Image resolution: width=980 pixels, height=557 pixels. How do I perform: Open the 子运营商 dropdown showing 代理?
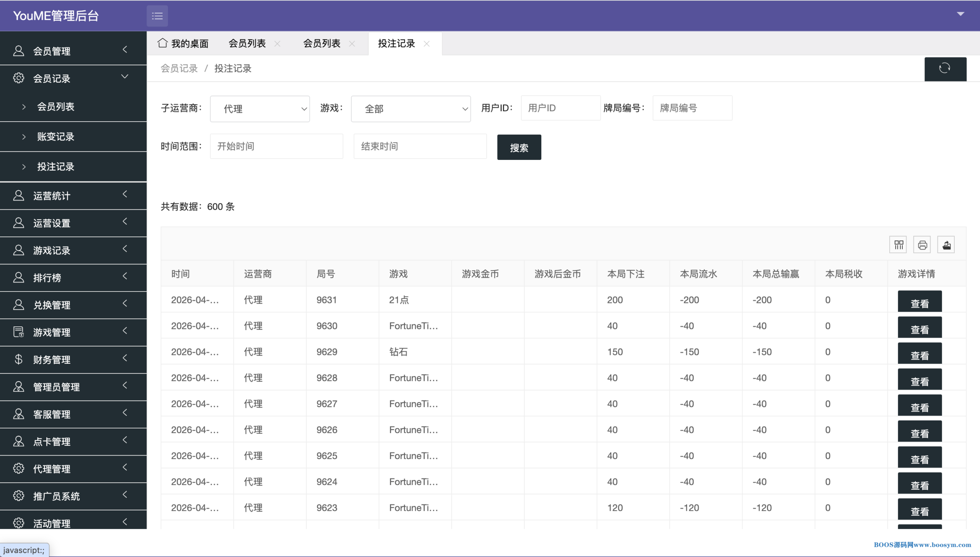click(x=260, y=109)
